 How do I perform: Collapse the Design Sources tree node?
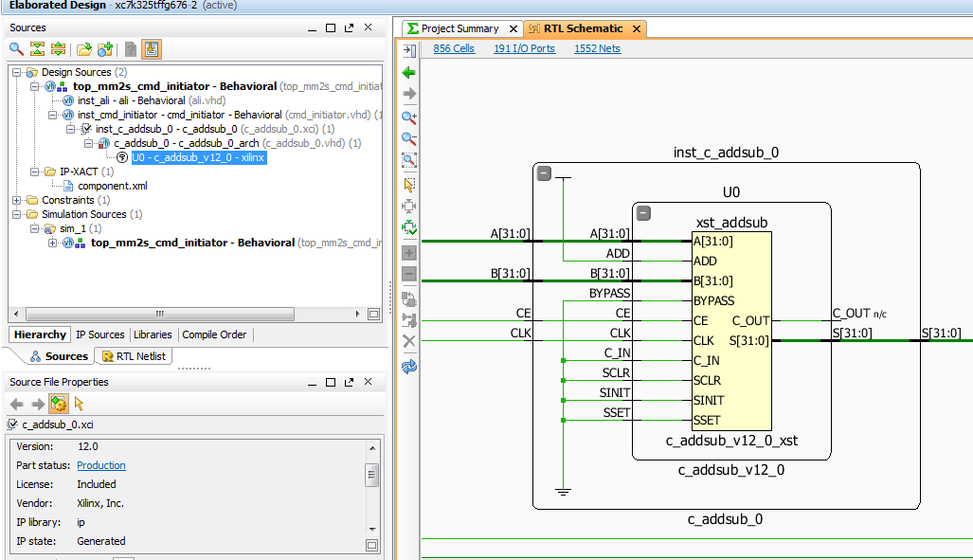17,72
